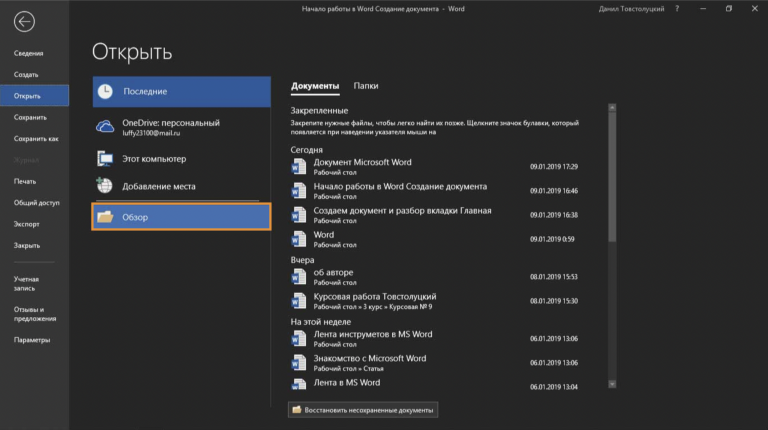
Task: Click file icon of Знакомство с Microsoft Word
Action: point(299,362)
